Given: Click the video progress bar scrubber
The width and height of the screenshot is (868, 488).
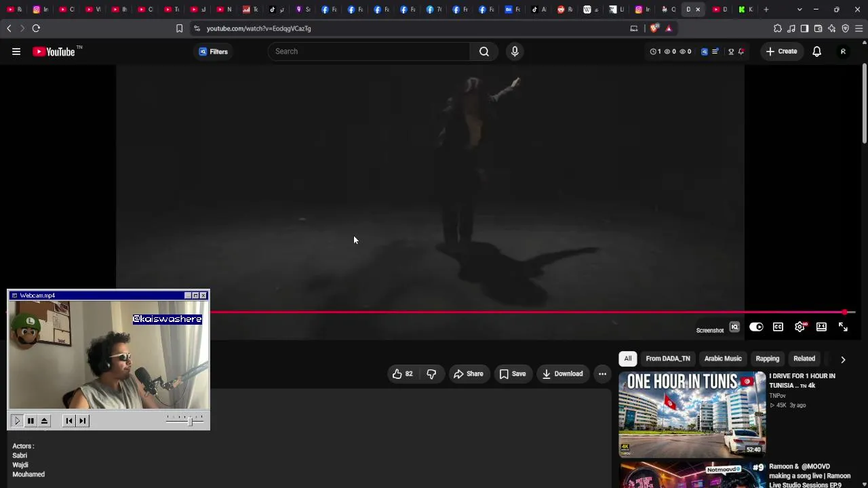Looking at the screenshot, I should click(x=845, y=312).
